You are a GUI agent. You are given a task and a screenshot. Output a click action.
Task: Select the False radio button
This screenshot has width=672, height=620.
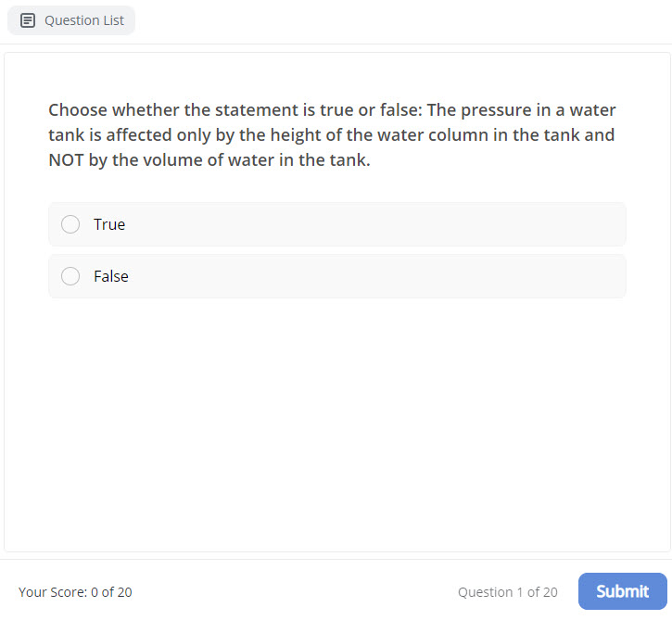(70, 276)
